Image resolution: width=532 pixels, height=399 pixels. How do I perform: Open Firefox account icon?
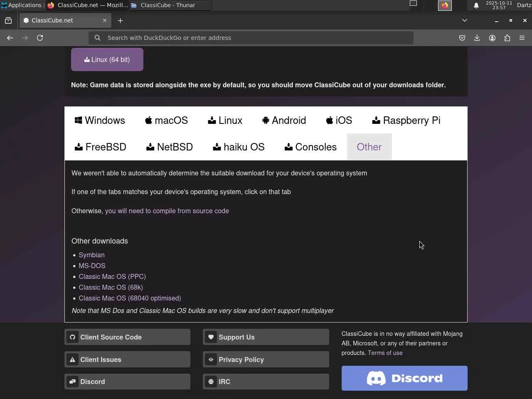(492, 38)
